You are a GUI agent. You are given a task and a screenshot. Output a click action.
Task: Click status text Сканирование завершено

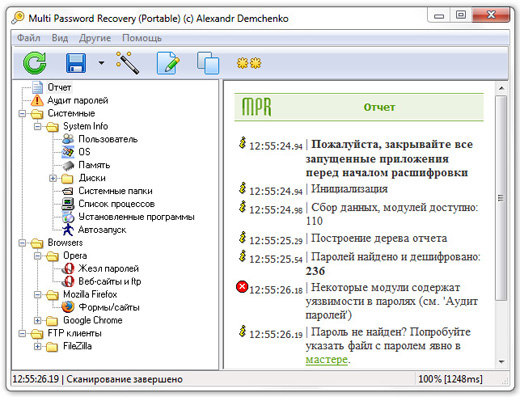(124, 379)
